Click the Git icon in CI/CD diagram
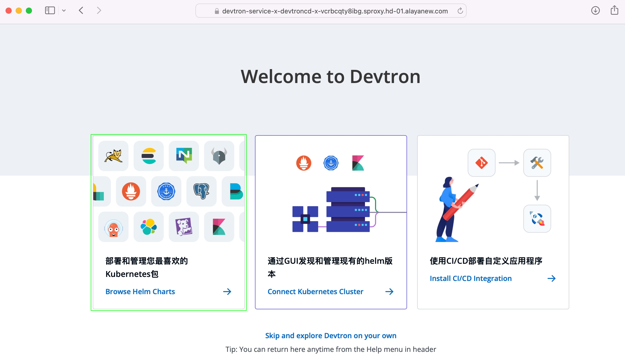 (x=481, y=163)
